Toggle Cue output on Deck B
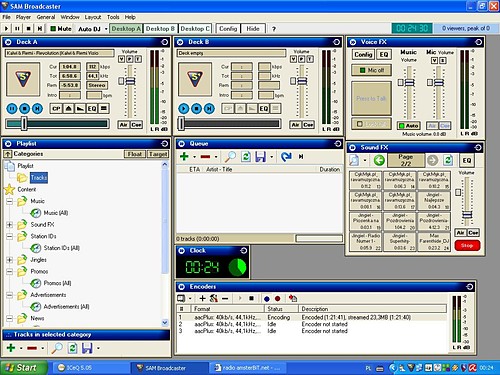This screenshot has height=375, width=500. (x=308, y=125)
